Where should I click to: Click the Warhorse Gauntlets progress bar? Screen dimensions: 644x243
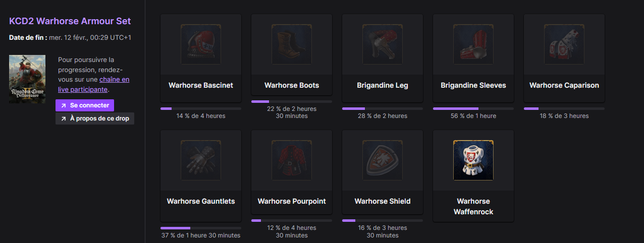point(201,228)
